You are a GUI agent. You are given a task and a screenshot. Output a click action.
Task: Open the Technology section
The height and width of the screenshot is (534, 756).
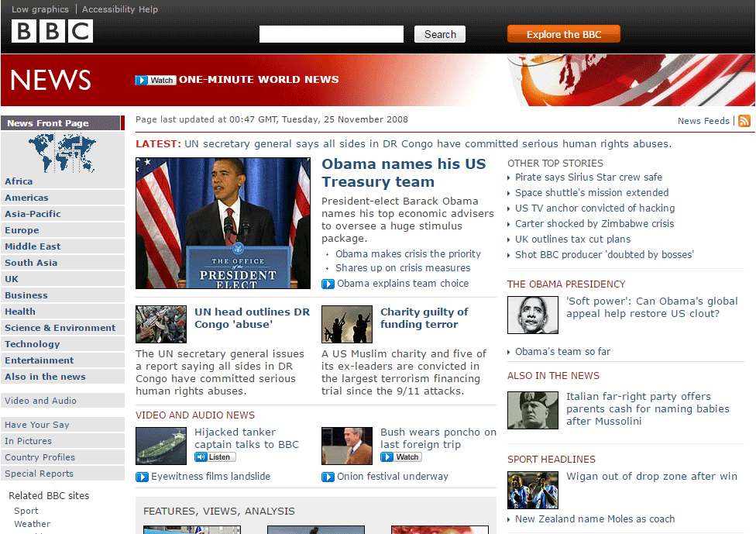33,344
